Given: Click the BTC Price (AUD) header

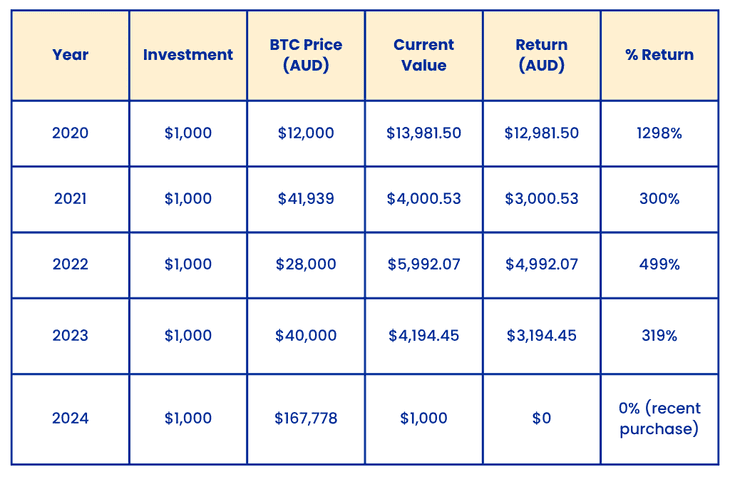Looking at the screenshot, I should click(x=306, y=55).
